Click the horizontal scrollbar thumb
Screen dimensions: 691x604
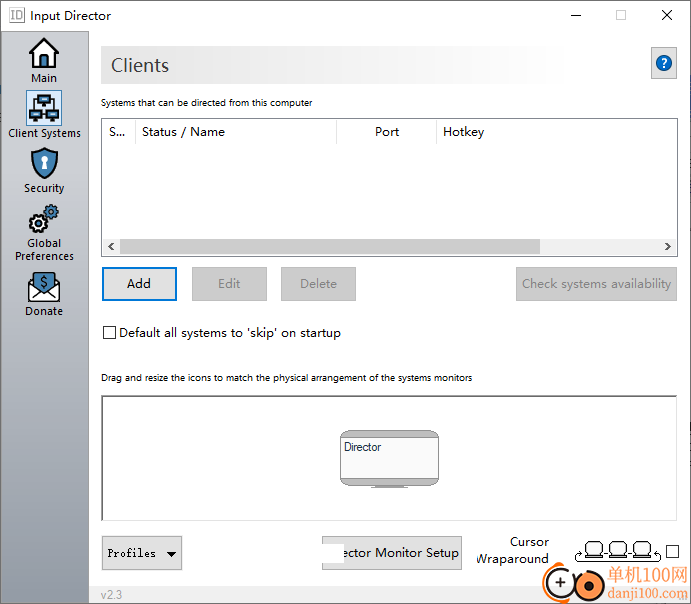tap(330, 246)
